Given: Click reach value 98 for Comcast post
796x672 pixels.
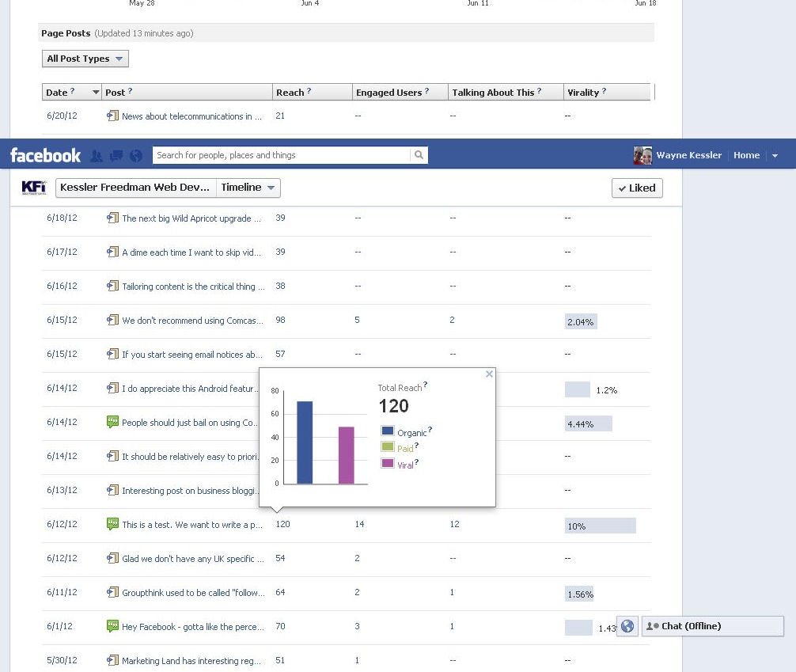Looking at the screenshot, I should coord(280,320).
